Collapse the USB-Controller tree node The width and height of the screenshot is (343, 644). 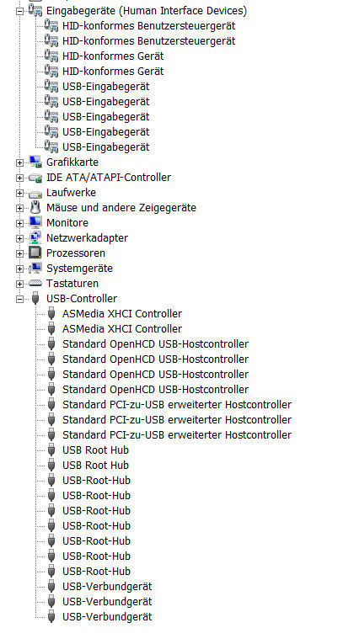(x=19, y=299)
